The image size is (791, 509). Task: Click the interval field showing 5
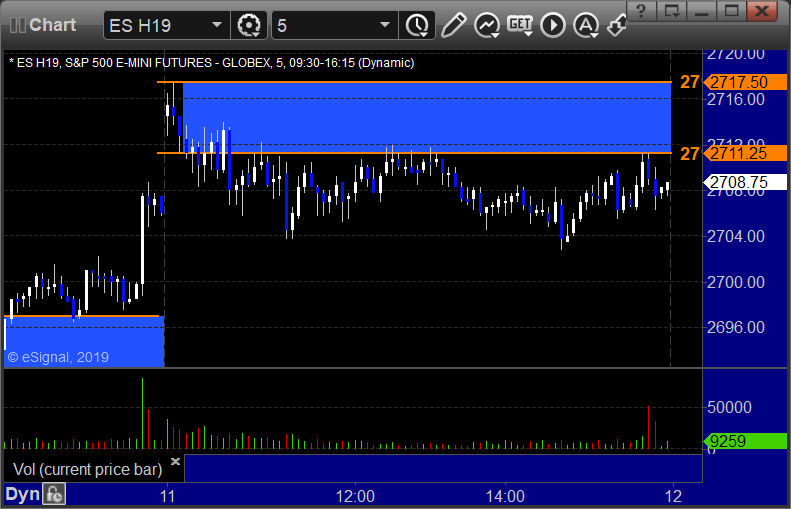click(335, 25)
